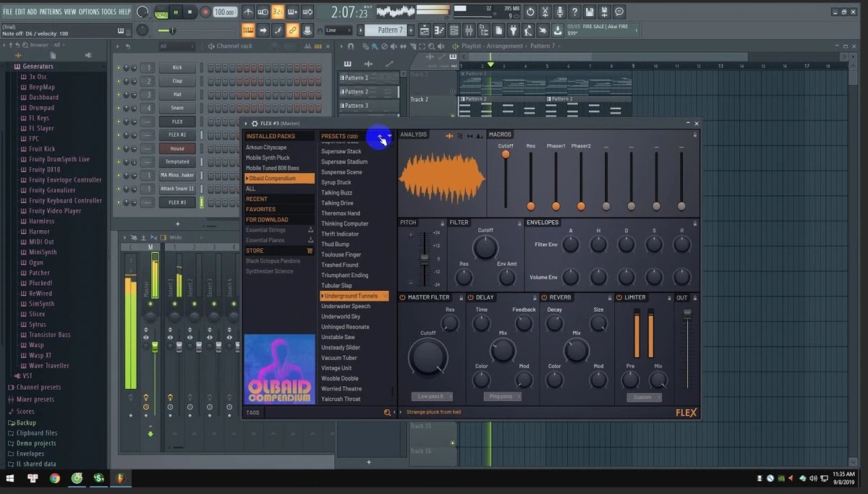This screenshot has width=868, height=494.
Task: Open the mixer view icon
Action: tap(469, 30)
